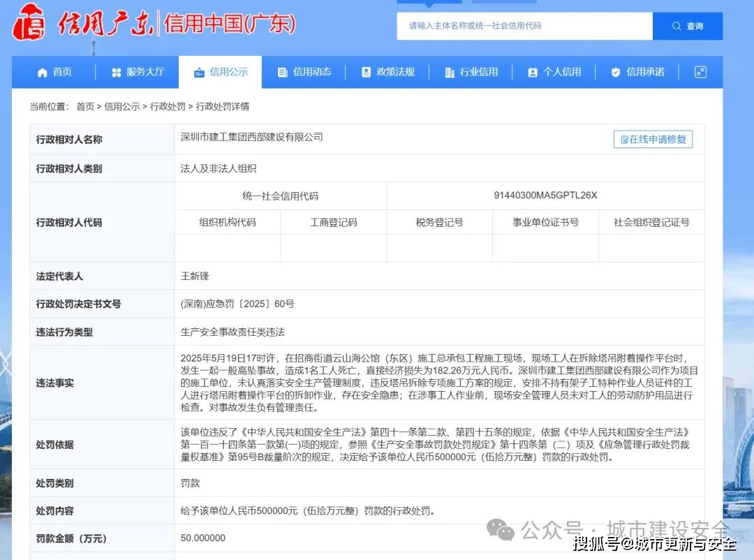Click the news icon beside 信用动态
754x560 pixels.
tap(282, 73)
